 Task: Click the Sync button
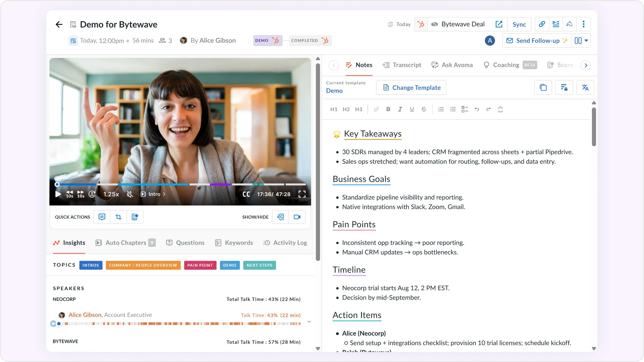pyautogui.click(x=519, y=24)
